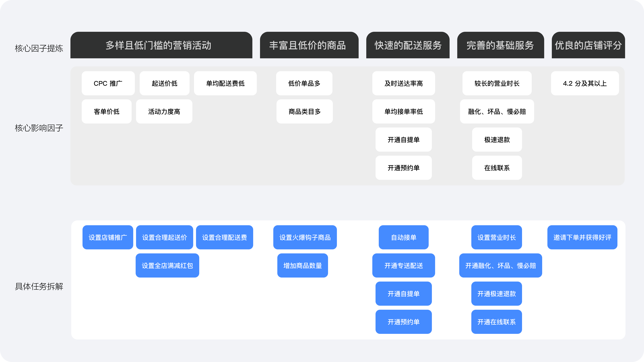
Task: Click the 及时送达率高 card
Action: coord(404,83)
